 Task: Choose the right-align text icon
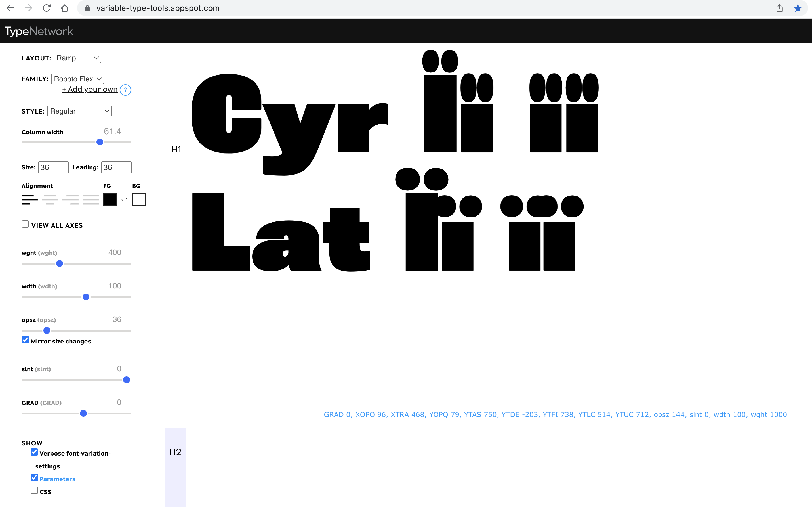[70, 200]
